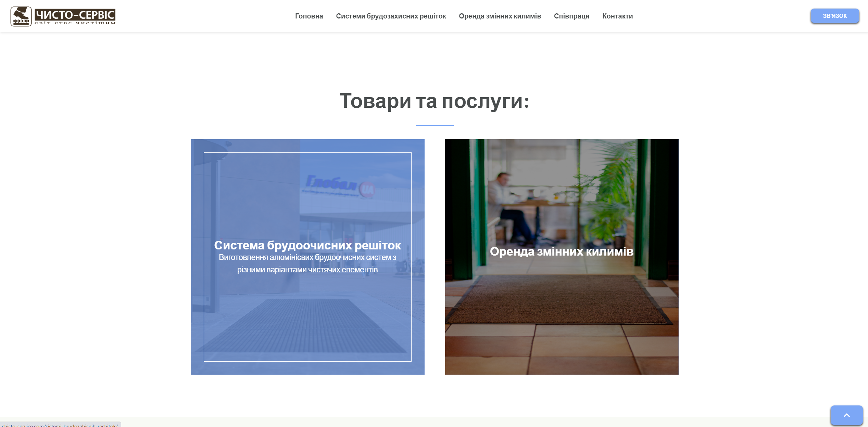Click the Чисто-Сервіс logo

(x=63, y=16)
